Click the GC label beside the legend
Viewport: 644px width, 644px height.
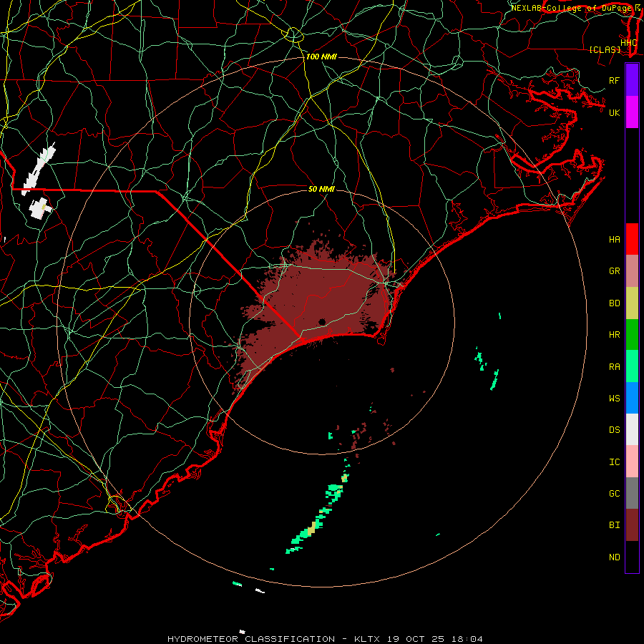pyautogui.click(x=615, y=494)
